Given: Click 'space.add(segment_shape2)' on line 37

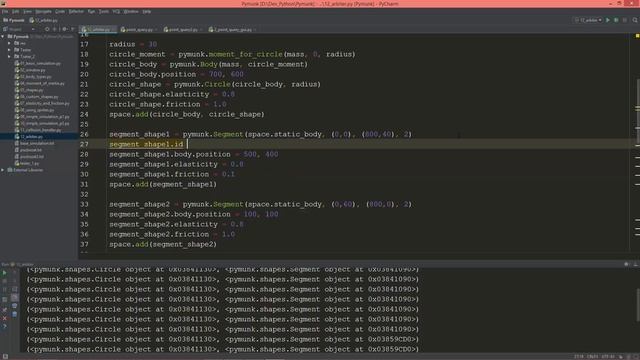Looking at the screenshot, I should point(163,244).
